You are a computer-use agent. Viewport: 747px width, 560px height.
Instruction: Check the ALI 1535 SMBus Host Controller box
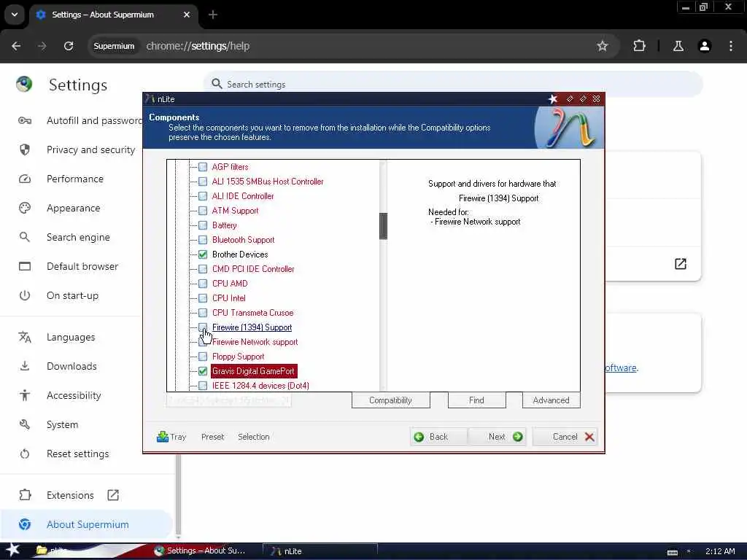click(203, 182)
